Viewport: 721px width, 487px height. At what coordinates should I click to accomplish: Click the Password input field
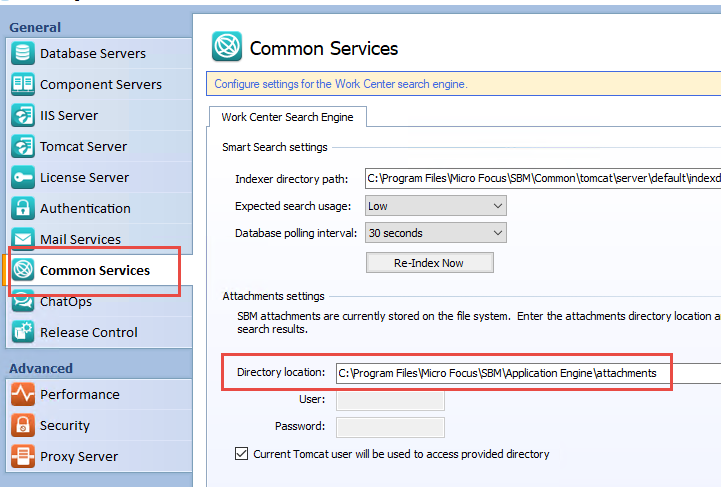(x=390, y=427)
